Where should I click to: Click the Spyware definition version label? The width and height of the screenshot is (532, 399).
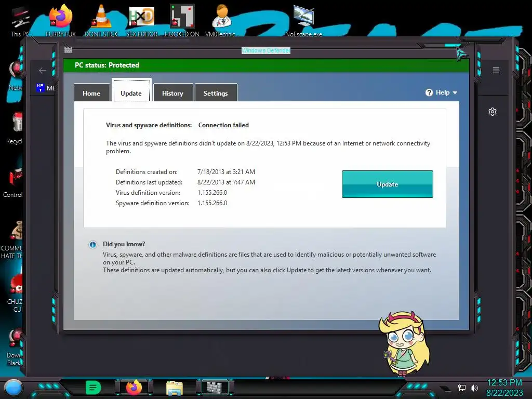click(x=153, y=203)
